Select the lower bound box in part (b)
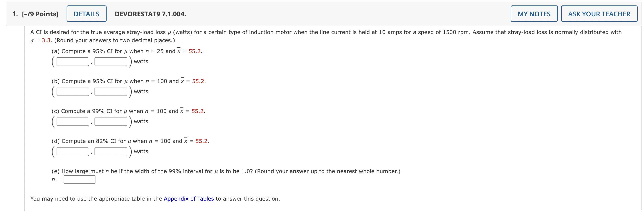Viewport: 644px width, 221px height. point(72,91)
